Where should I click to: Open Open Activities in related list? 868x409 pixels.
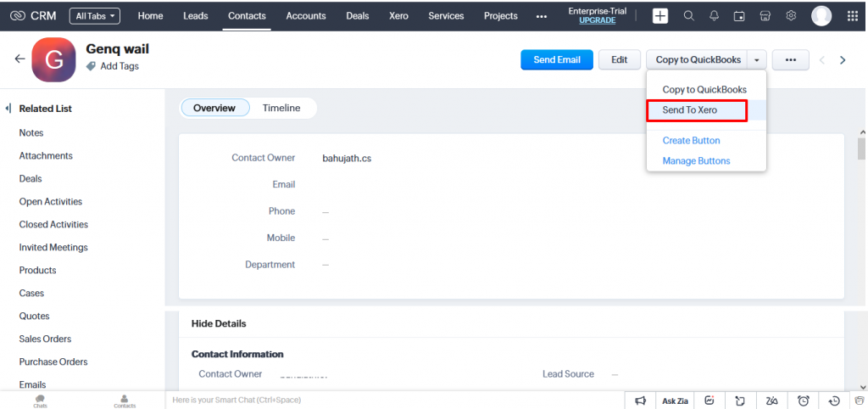point(50,202)
